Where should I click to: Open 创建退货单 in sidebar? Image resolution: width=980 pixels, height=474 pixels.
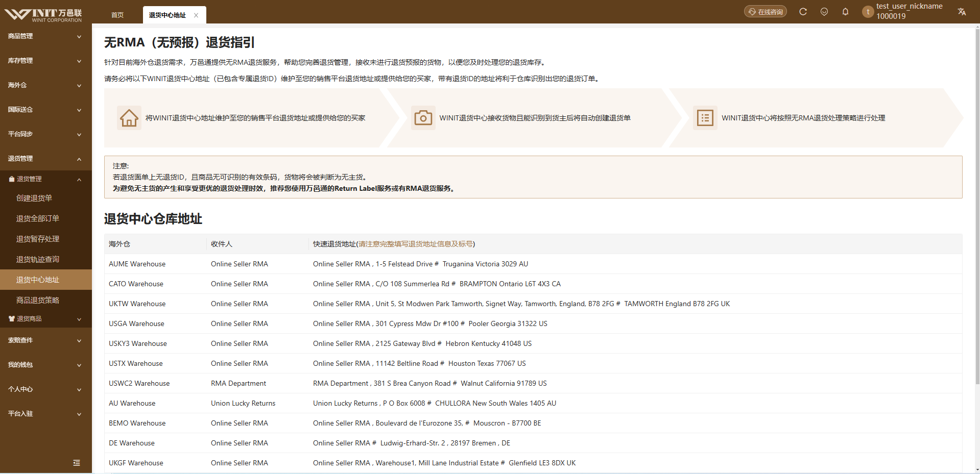(x=46, y=198)
